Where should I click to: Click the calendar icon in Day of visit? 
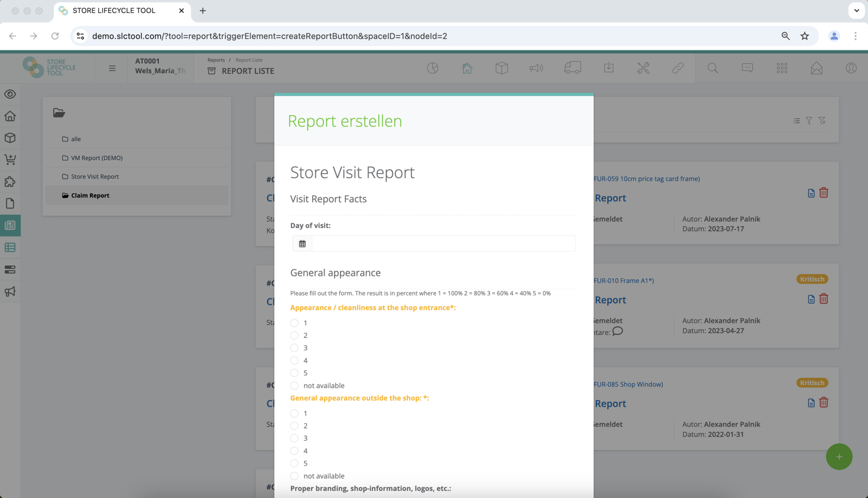click(302, 243)
